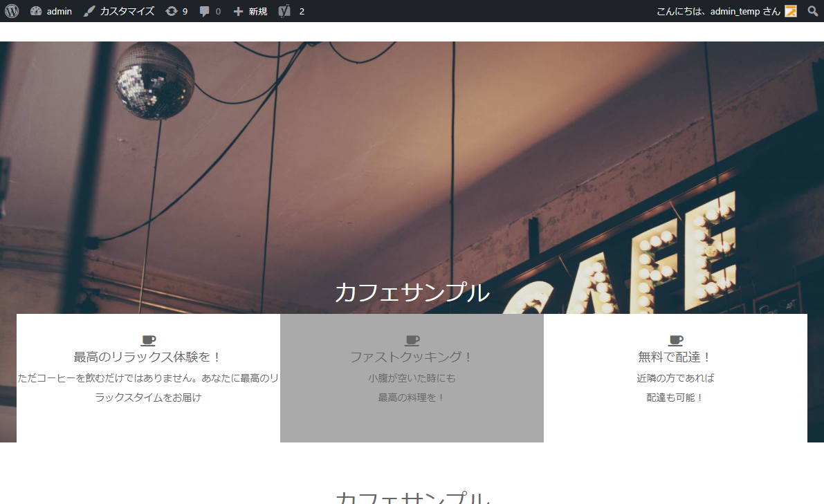The width and height of the screenshot is (824, 504).
Task: Click the plus icon for new content
Action: tap(238, 11)
